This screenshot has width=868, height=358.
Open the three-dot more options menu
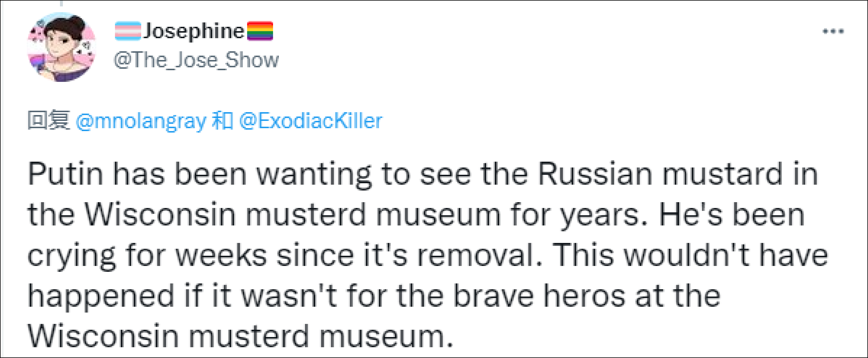(833, 31)
